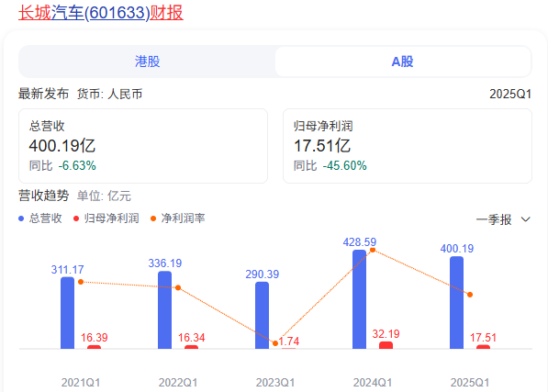
Task: Click the 2025Q1 latest report label at top right
Action: (x=510, y=94)
